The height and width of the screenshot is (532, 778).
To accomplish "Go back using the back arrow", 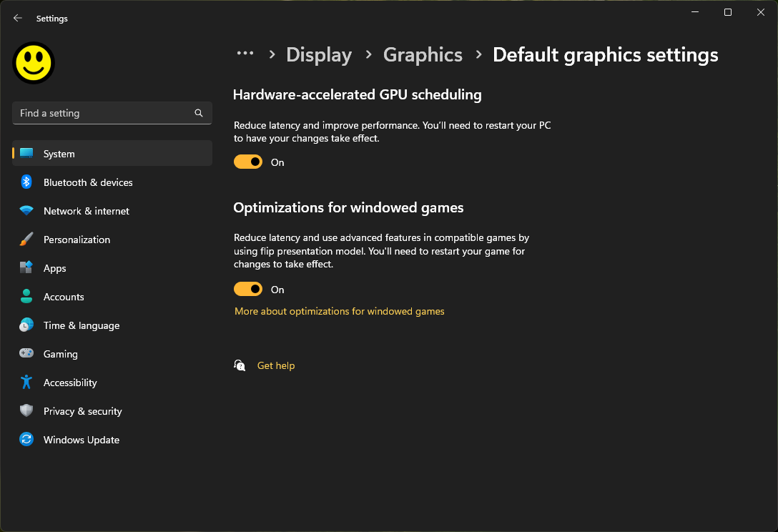I will click(18, 19).
